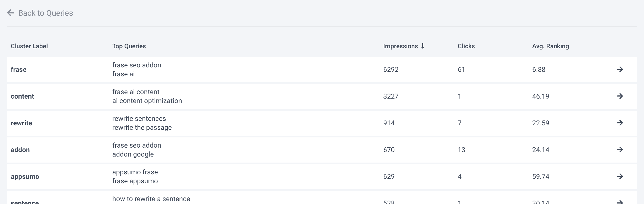Sort table by Clicks column header

coord(466,46)
